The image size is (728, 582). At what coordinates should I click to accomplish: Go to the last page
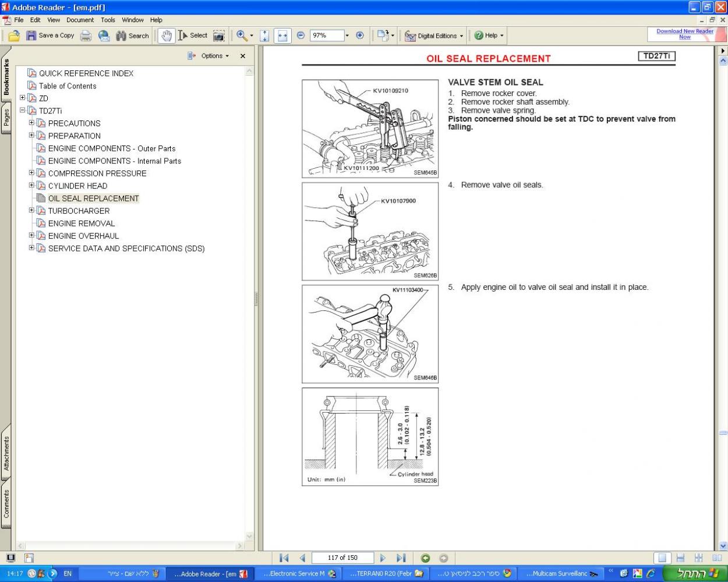coord(401,558)
